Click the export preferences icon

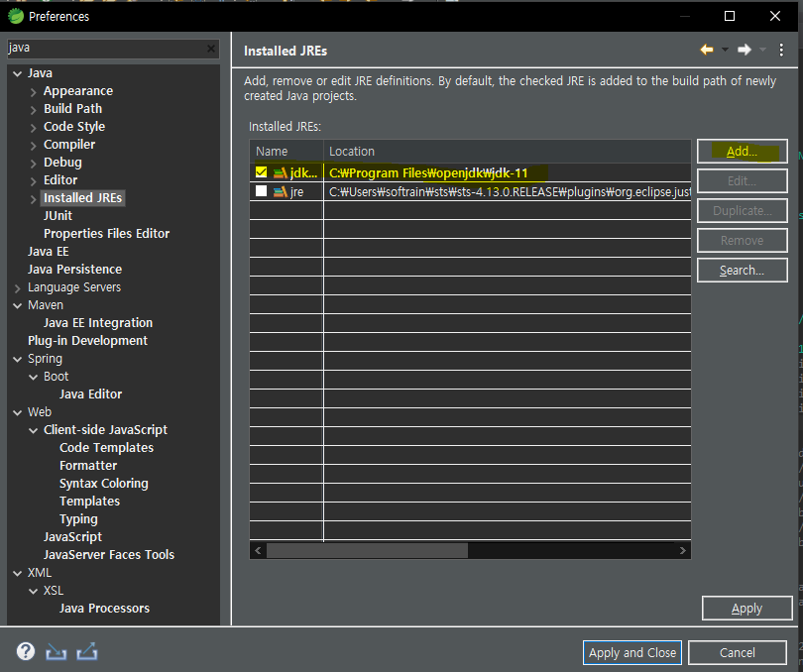click(x=87, y=651)
